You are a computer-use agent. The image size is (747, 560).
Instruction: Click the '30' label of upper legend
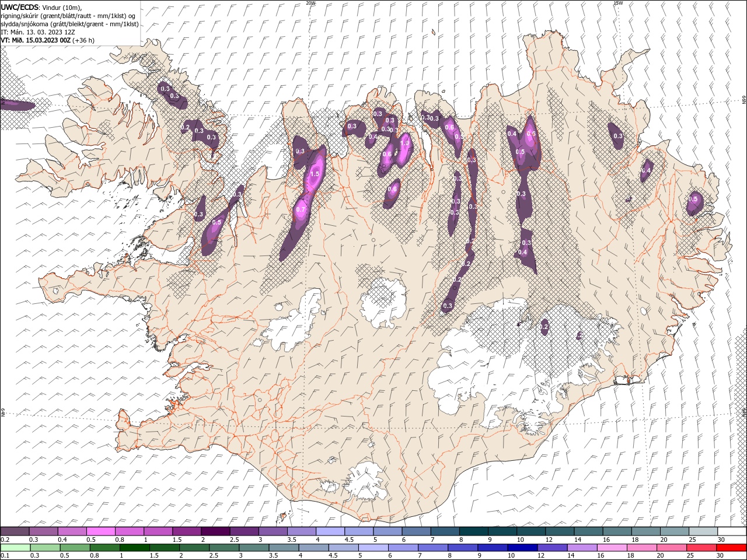(721, 540)
